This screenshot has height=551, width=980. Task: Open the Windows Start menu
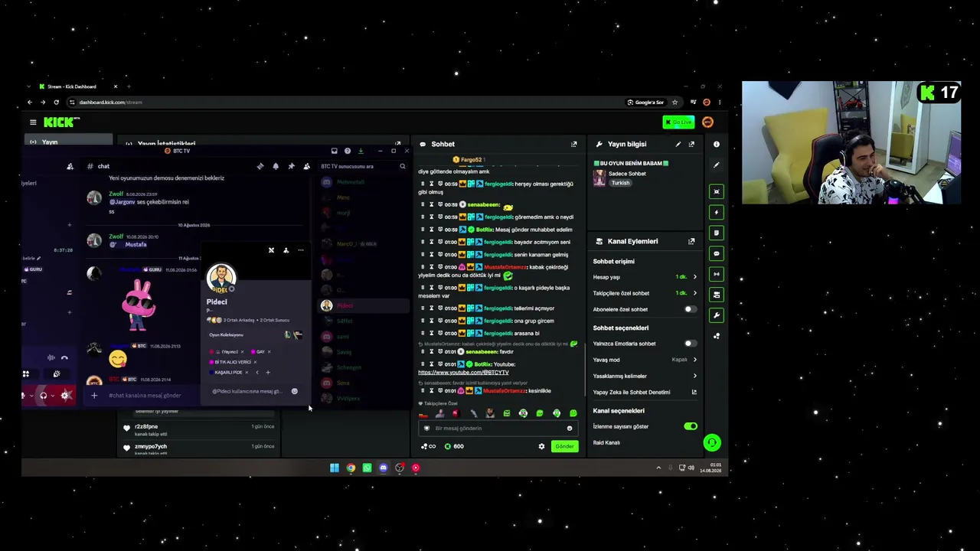coord(335,468)
